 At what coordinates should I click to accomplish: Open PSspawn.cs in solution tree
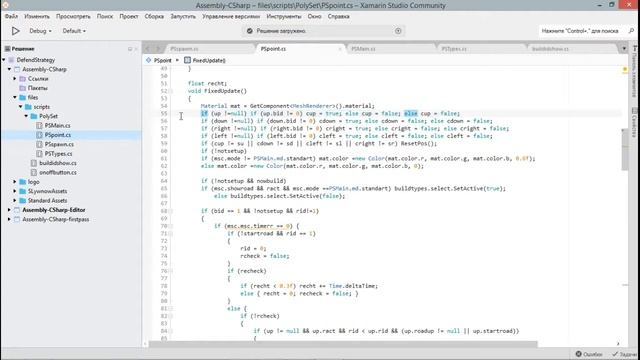point(59,144)
